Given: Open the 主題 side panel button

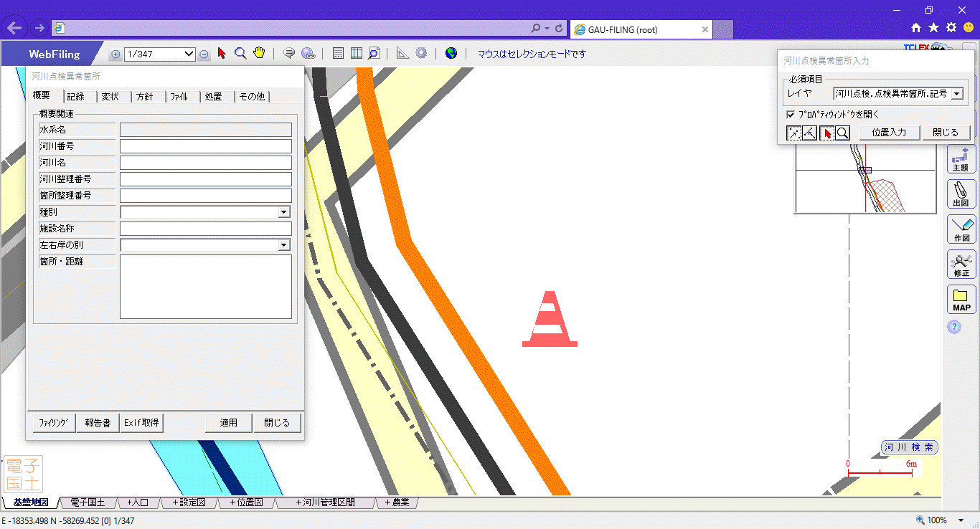Looking at the screenshot, I should coord(961,158).
